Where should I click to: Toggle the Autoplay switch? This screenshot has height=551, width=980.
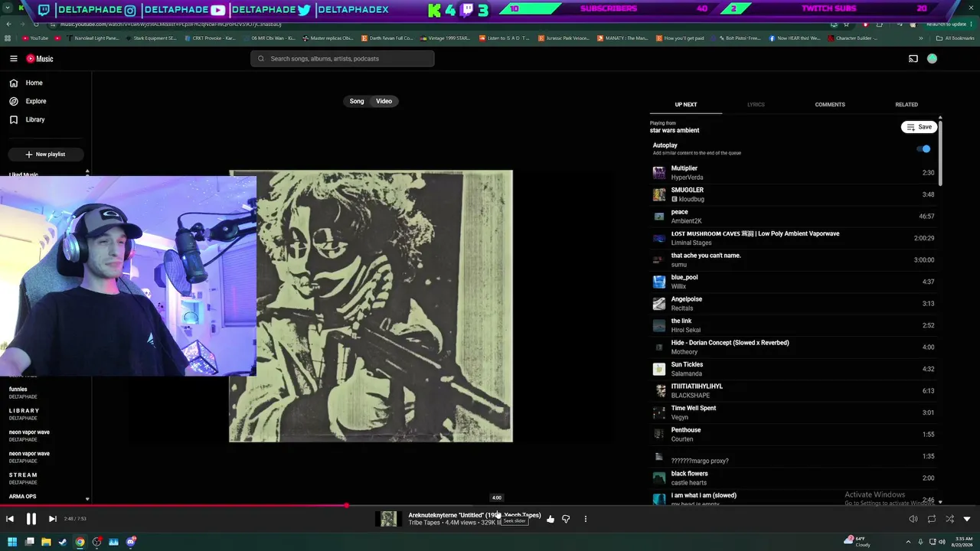pos(923,149)
